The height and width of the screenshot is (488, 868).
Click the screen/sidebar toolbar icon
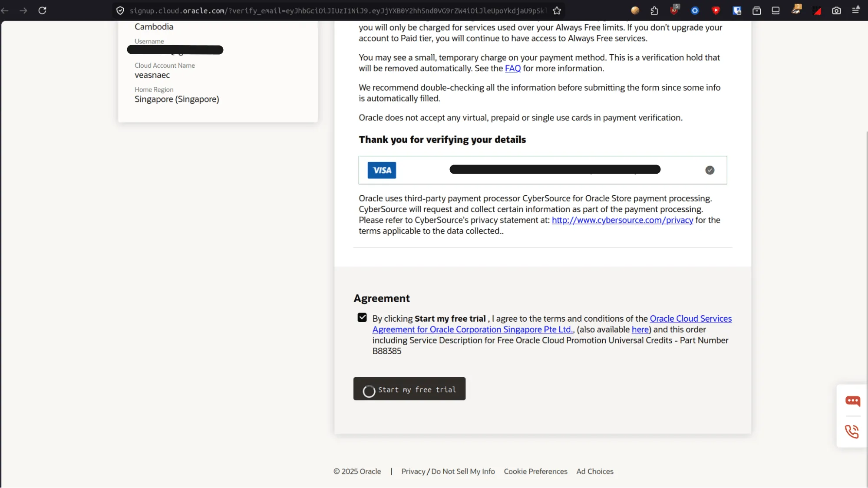coord(776,10)
